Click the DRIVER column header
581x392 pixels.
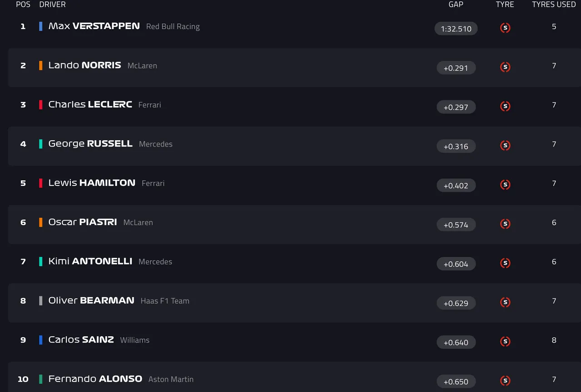[x=52, y=5]
